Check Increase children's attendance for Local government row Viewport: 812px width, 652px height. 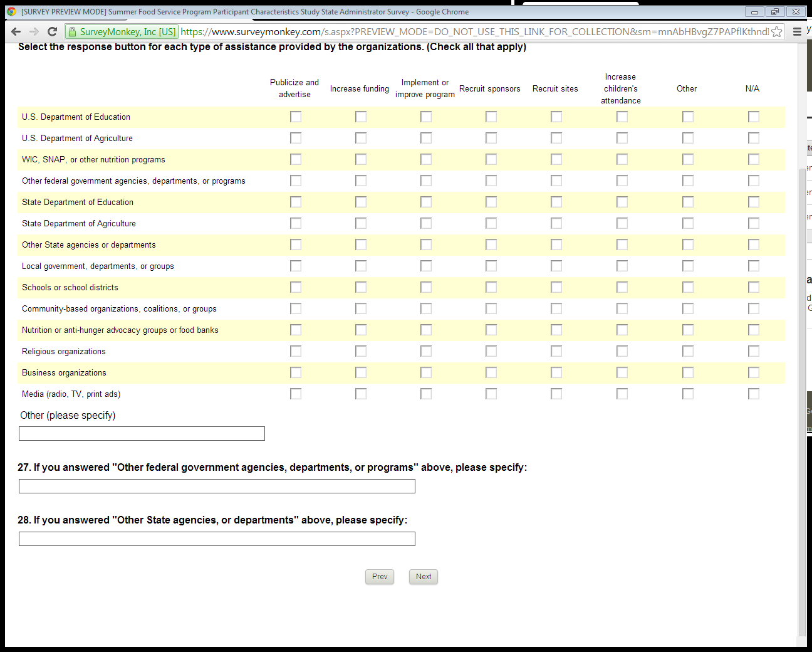tap(622, 266)
